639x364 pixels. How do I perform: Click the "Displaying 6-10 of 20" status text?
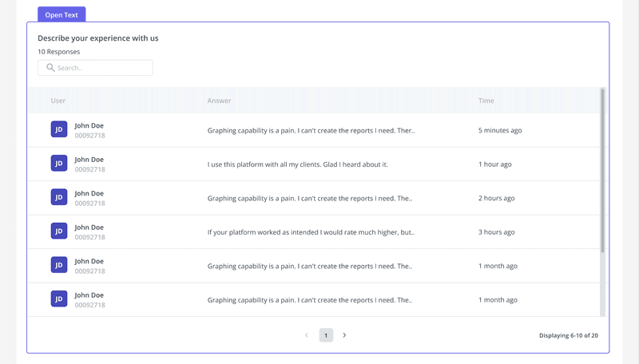pyautogui.click(x=569, y=335)
